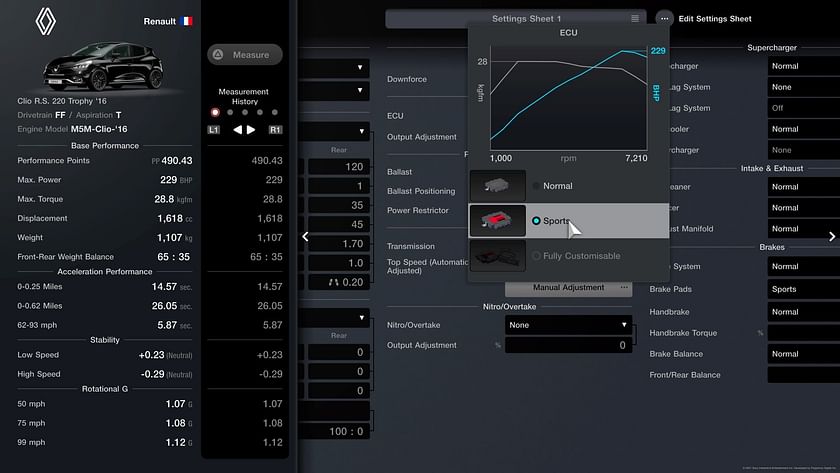Click the Normal ECU thumbnail image
Screen dimensions: 840x473
coord(498,186)
